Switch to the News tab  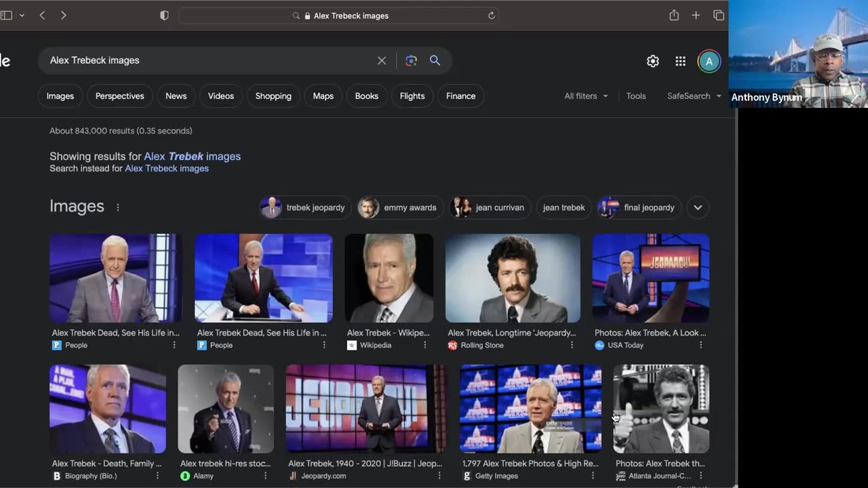(x=176, y=96)
